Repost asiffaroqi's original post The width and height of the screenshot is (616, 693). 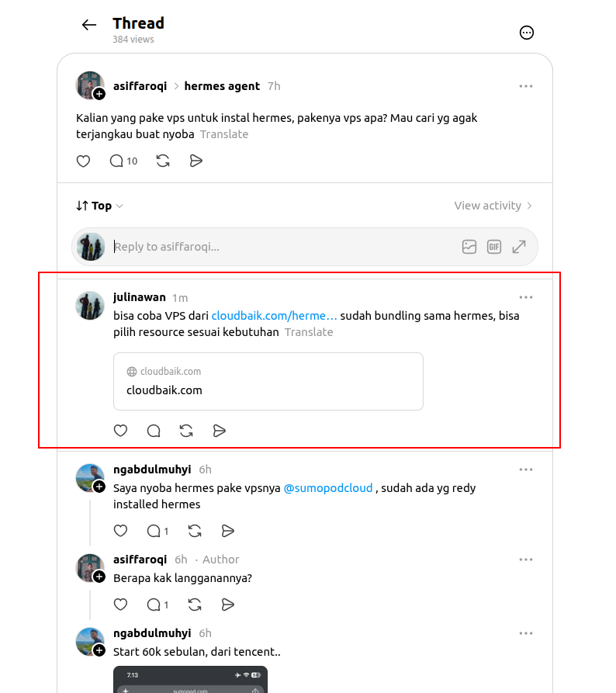tap(163, 161)
